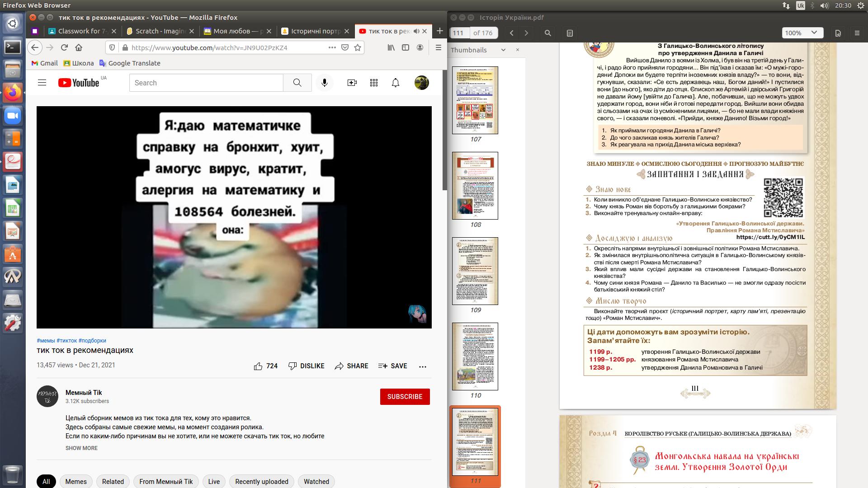
Task: Expand the Thumbnails sidebar dropdown
Action: [503, 50]
